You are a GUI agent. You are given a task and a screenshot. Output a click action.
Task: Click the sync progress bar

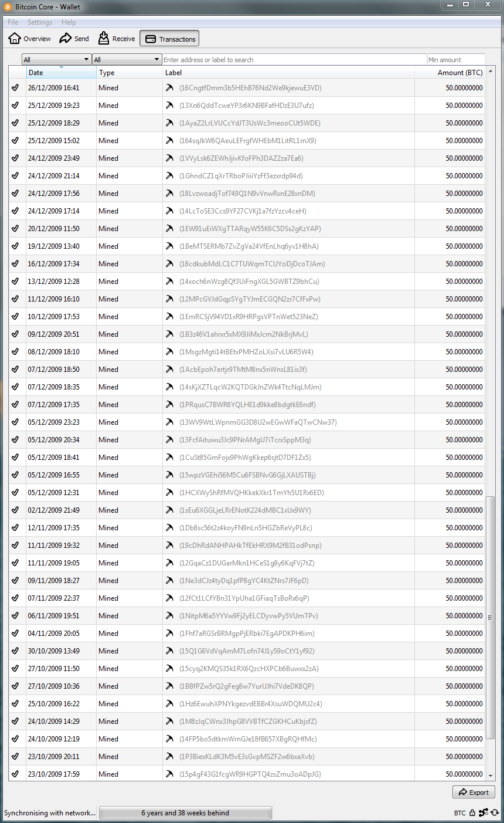pyautogui.click(x=185, y=813)
